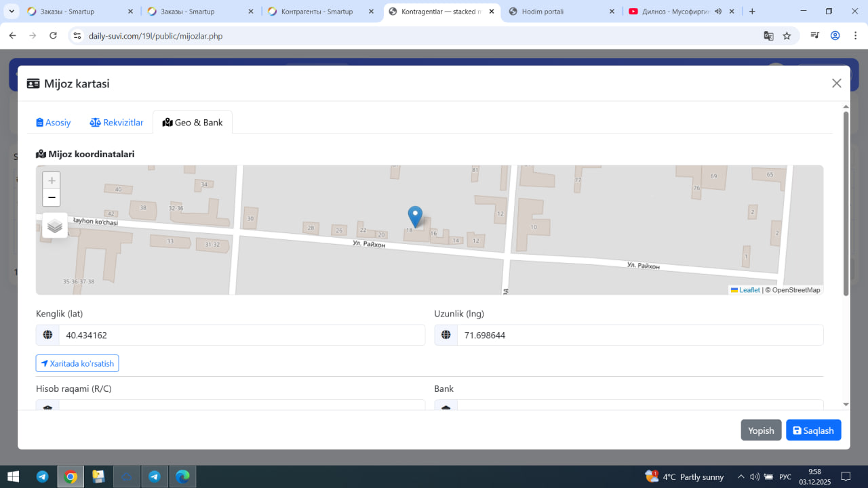
Task: Close the Mijoz kartasi dialog with X
Action: (837, 83)
